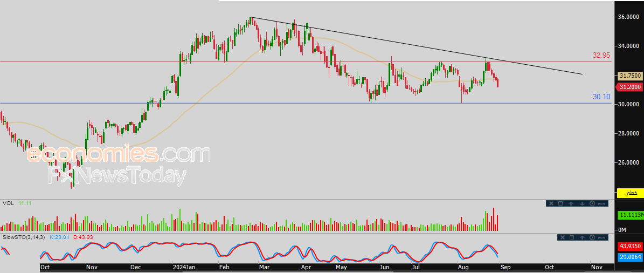Move the VOL panel up

click(571, 203)
